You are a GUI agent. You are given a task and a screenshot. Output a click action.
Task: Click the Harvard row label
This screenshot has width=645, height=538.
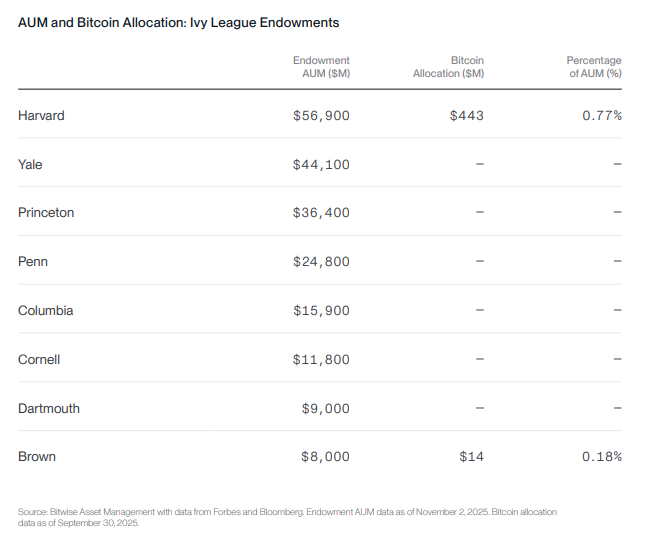click(41, 115)
